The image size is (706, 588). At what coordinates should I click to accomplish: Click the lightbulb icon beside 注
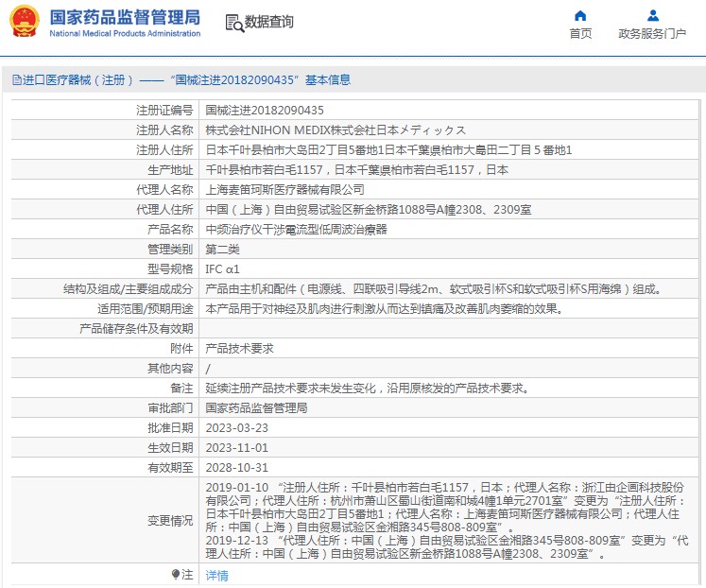(176, 574)
